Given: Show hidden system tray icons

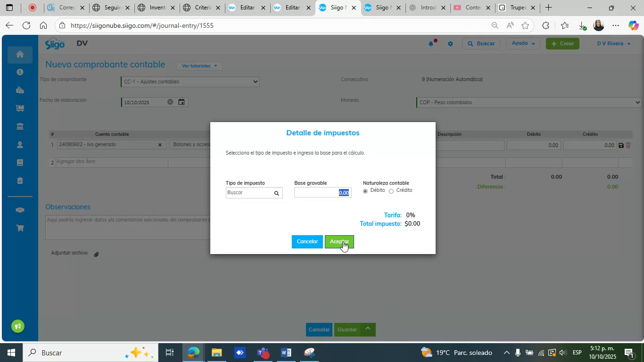Looking at the screenshot, I should [506, 353].
